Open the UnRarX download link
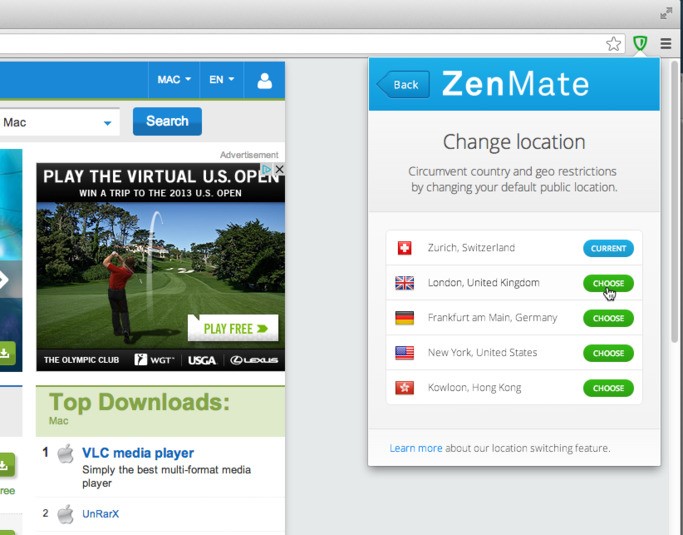The width and height of the screenshot is (683, 535). (100, 514)
